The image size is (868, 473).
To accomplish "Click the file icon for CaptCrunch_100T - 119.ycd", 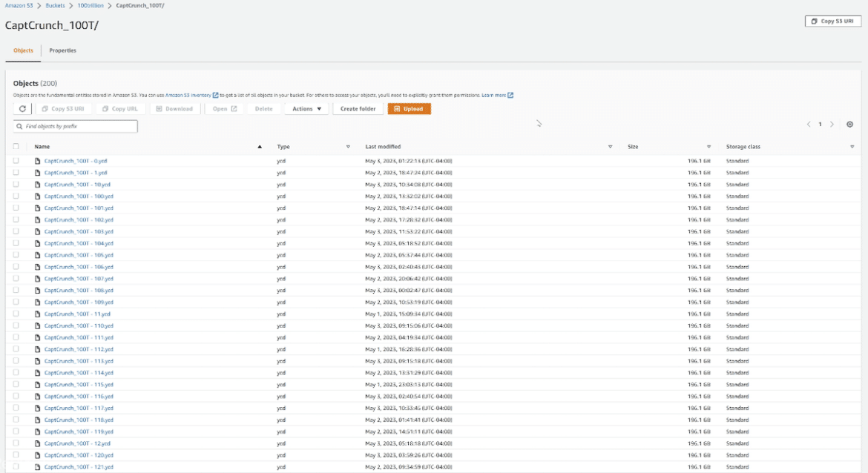I will [x=38, y=431].
